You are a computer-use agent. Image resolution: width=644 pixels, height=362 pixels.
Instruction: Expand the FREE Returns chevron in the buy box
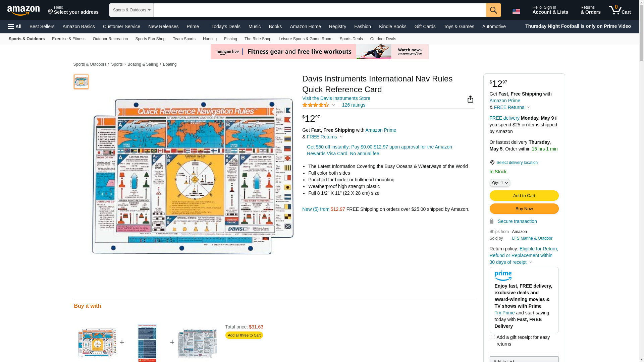click(528, 108)
